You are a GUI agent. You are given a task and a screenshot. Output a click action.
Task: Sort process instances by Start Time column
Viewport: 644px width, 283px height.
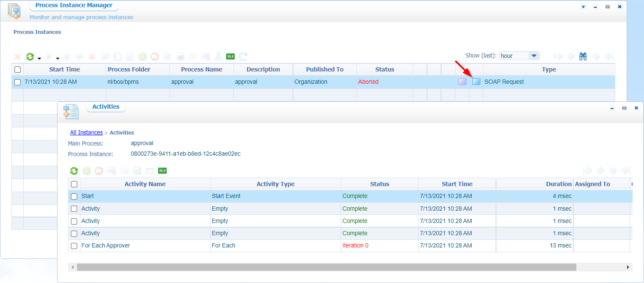coord(64,69)
